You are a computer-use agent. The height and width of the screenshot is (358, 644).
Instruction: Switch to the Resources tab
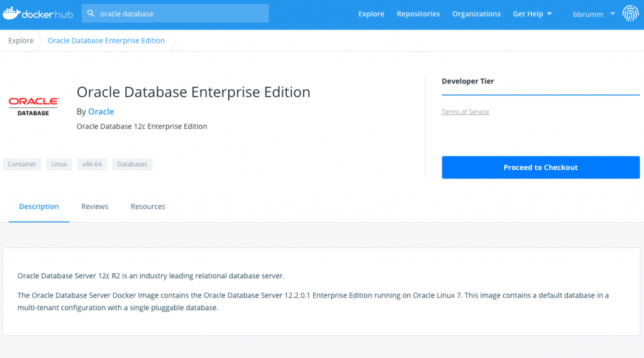point(148,207)
